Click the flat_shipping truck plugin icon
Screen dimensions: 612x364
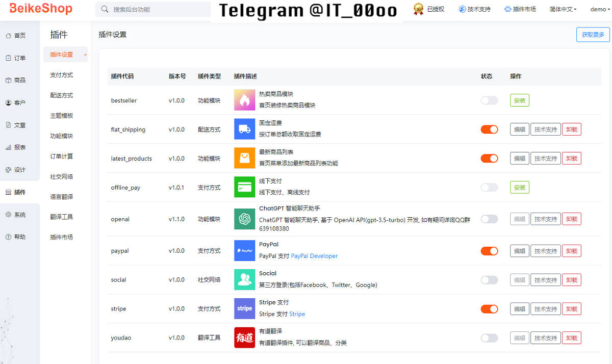click(x=244, y=129)
